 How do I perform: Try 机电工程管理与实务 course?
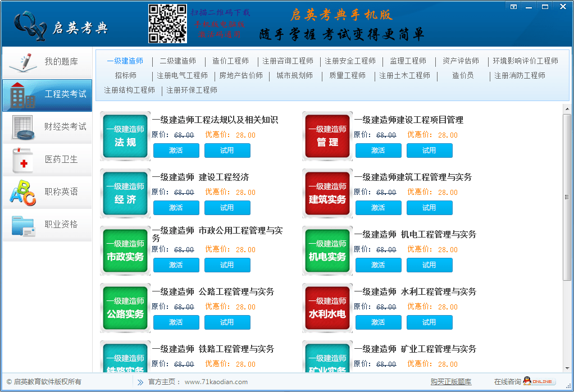430,265
